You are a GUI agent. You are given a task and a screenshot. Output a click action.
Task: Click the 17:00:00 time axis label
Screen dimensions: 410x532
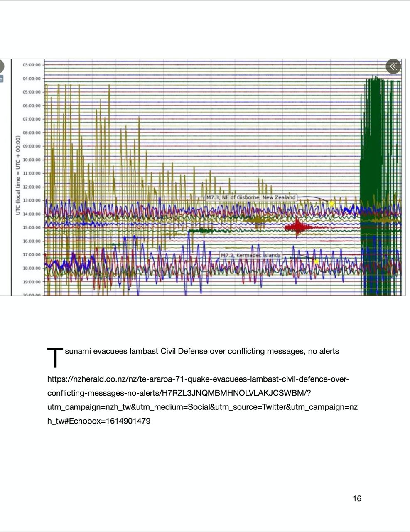coord(32,254)
